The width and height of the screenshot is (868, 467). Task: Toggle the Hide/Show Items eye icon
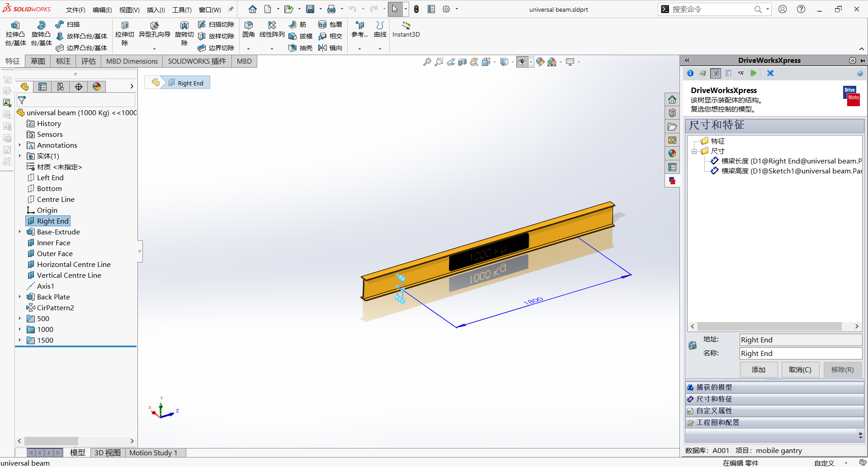click(x=522, y=62)
